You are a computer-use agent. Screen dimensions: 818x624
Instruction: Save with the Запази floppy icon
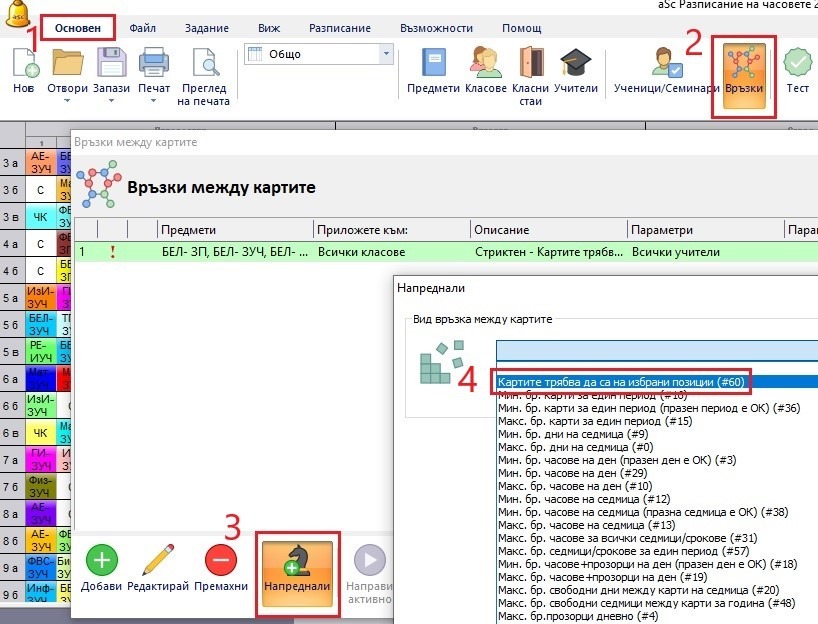(112, 63)
